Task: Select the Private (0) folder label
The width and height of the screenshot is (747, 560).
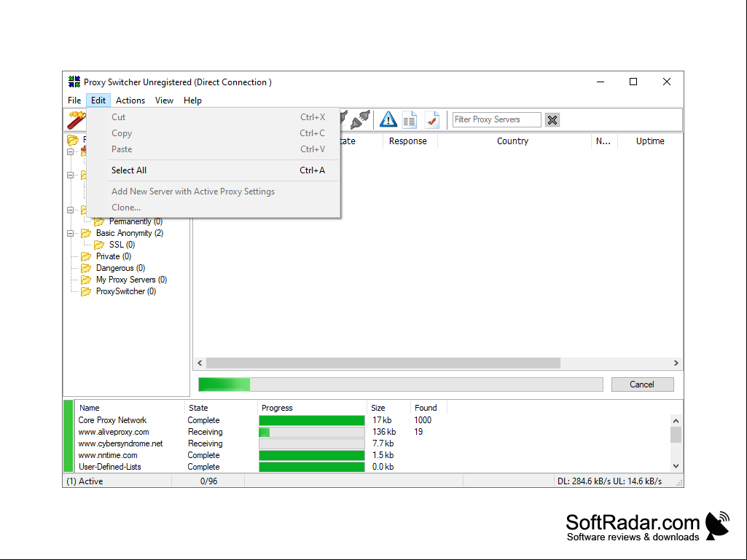Action: click(114, 256)
